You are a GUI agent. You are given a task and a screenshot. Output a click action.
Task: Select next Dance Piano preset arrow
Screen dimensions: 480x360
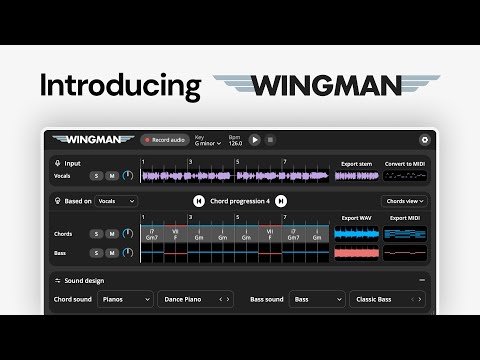click(x=228, y=299)
